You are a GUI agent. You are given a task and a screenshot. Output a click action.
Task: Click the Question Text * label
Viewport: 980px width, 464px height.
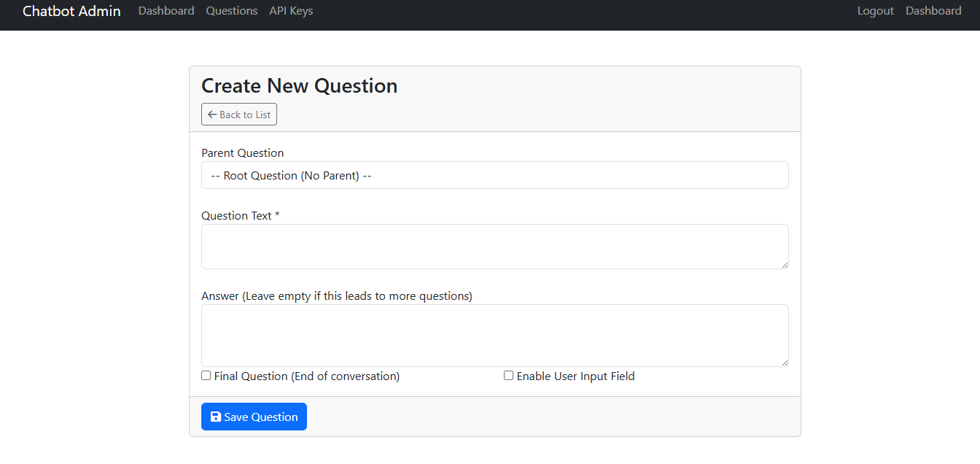[241, 216]
